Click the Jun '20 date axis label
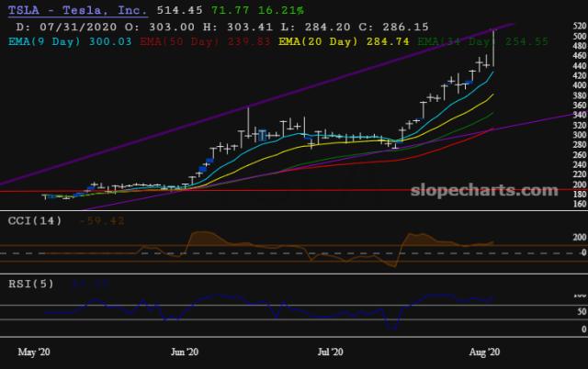Image resolution: width=588 pixels, height=369 pixels. [185, 352]
